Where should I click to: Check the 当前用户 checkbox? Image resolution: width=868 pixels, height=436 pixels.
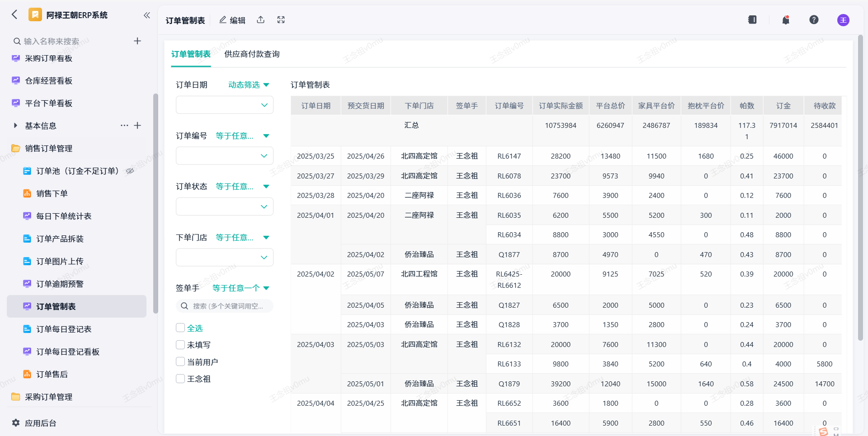(x=180, y=361)
